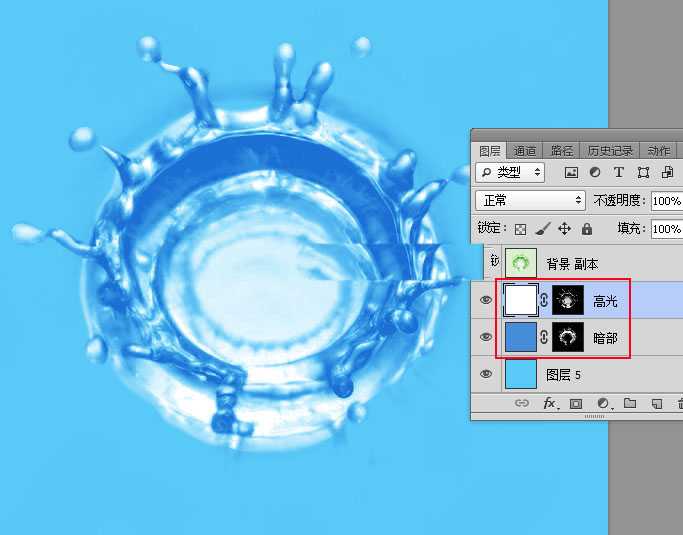This screenshot has height=535, width=683.
Task: Click the 暗部 blue color fill thumbnail
Action: click(520, 338)
